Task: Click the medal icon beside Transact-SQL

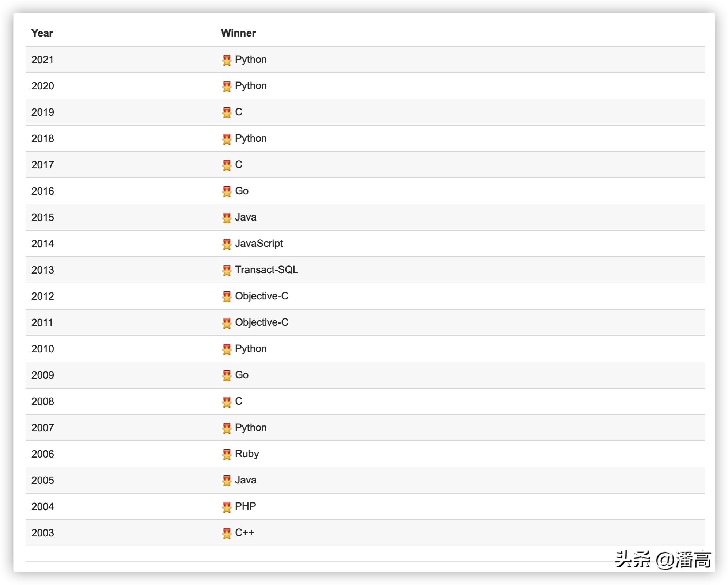Action: point(227,270)
